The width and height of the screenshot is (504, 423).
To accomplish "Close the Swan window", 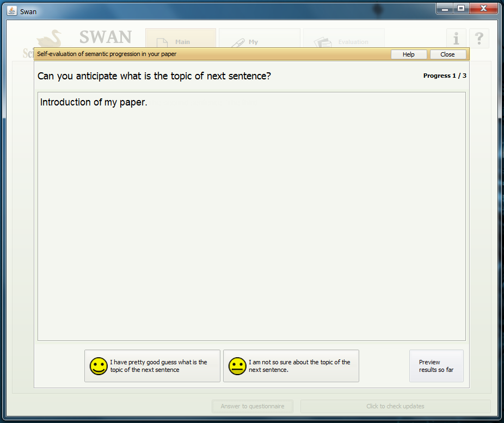I will (483, 9).
